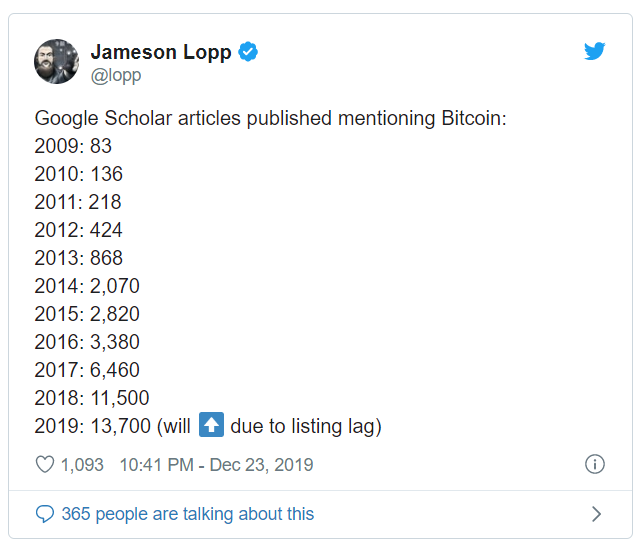The width and height of the screenshot is (639, 553).
Task: Click the "2016: 3,380" line
Action: click(87, 342)
